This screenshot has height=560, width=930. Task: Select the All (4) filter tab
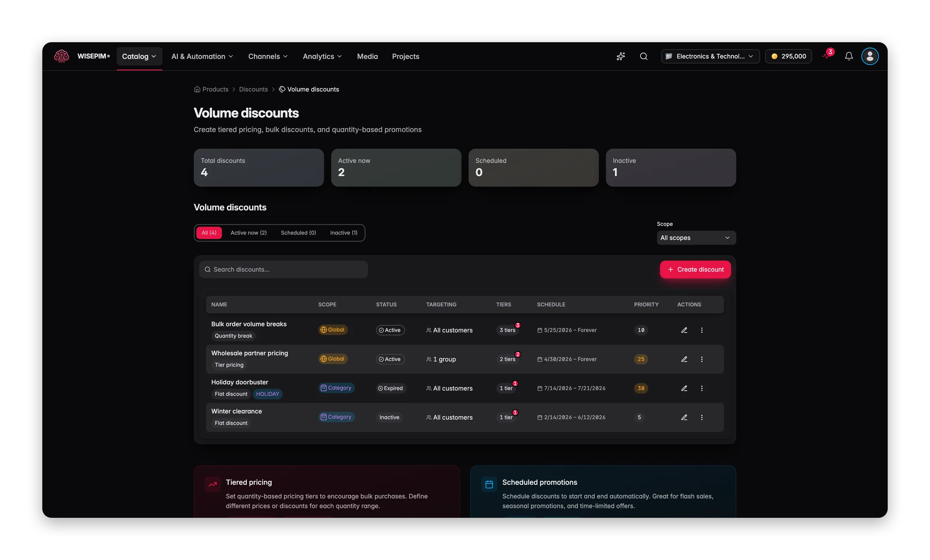point(209,233)
